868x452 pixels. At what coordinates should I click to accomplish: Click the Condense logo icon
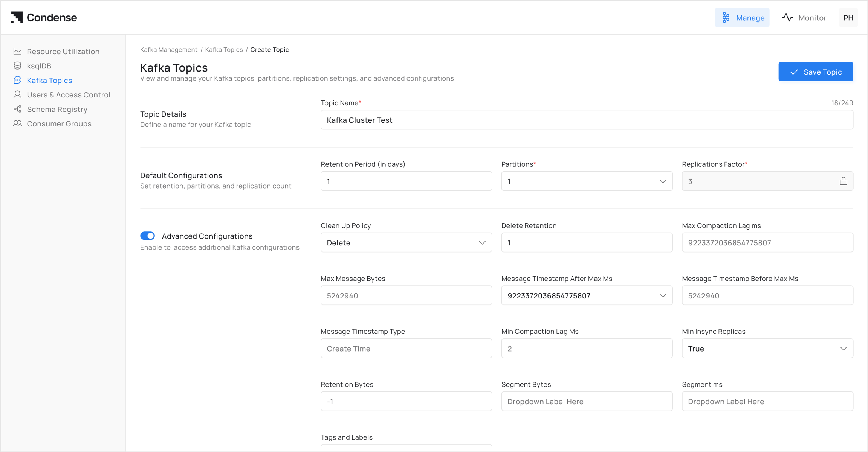click(x=17, y=17)
